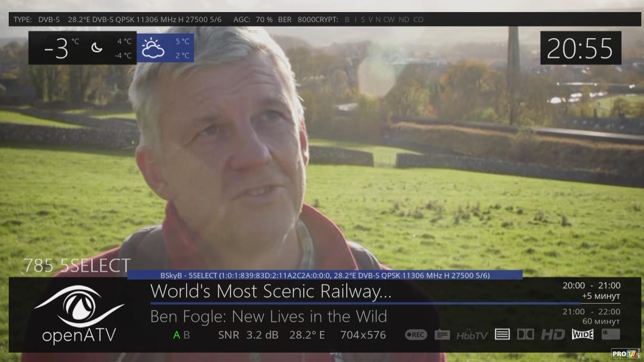Click the teletext lines icon
The height and width of the screenshot is (362, 644).
(x=502, y=334)
